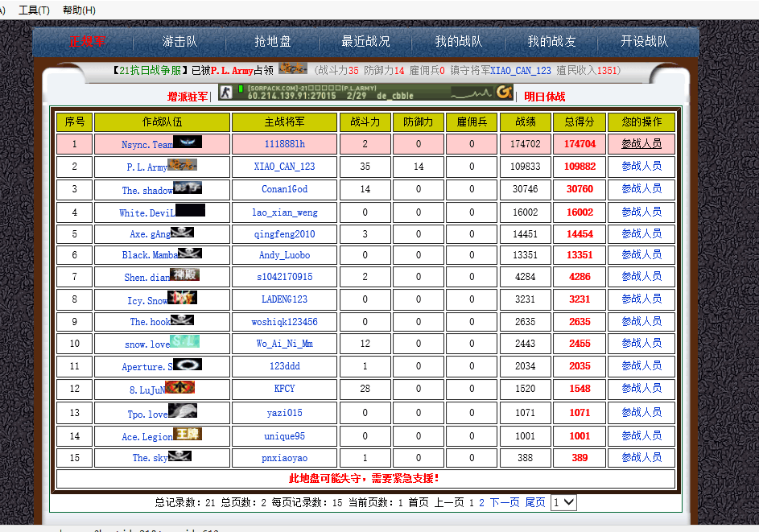This screenshot has height=532, width=759.
Task: Switch to the 游击队 tab
Action: tap(179, 42)
